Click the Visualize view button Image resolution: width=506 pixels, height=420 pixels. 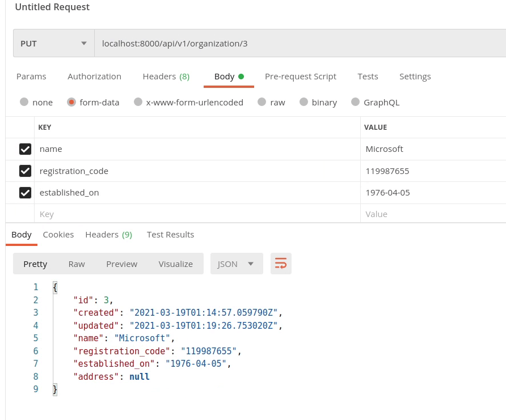click(x=175, y=264)
